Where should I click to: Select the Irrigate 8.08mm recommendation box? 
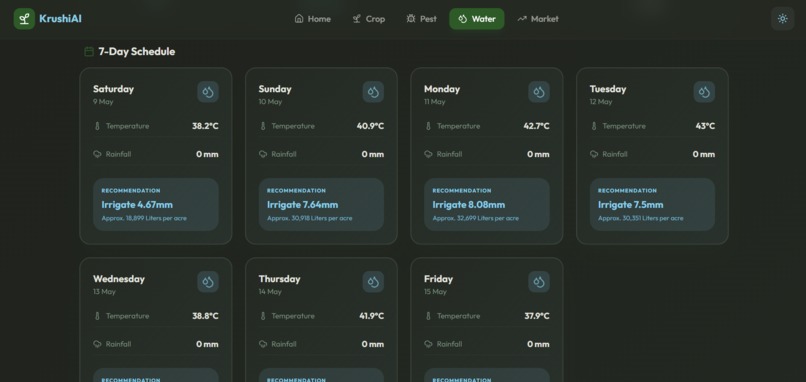(x=487, y=205)
